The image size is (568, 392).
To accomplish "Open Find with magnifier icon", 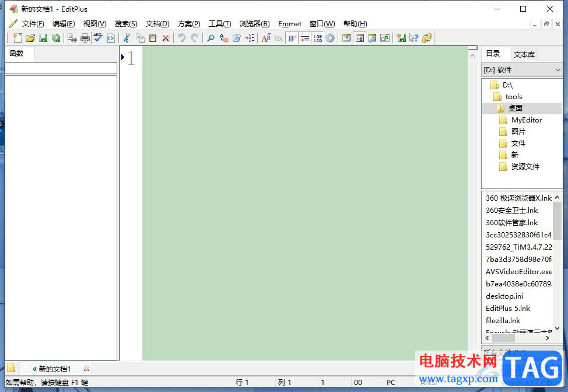I will click(x=211, y=38).
